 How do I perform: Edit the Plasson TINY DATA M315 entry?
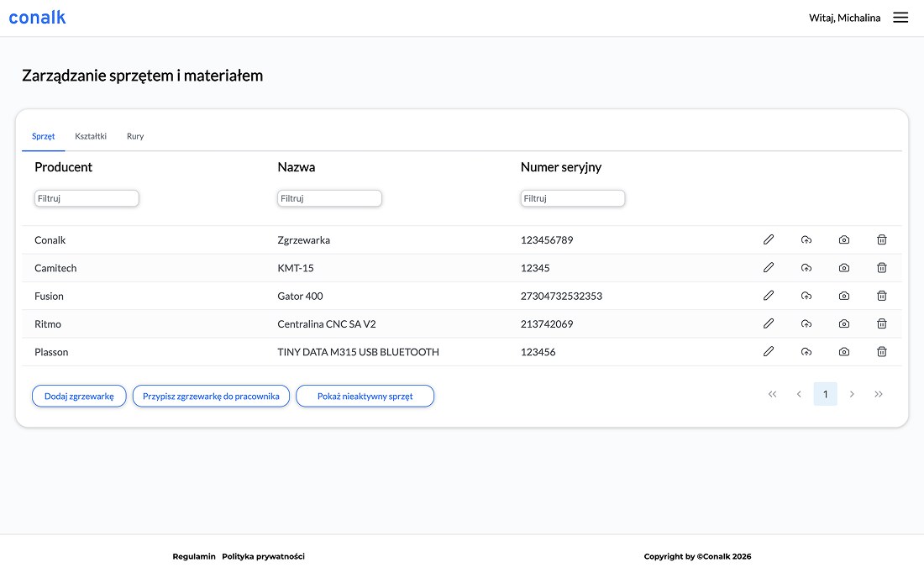[769, 352]
